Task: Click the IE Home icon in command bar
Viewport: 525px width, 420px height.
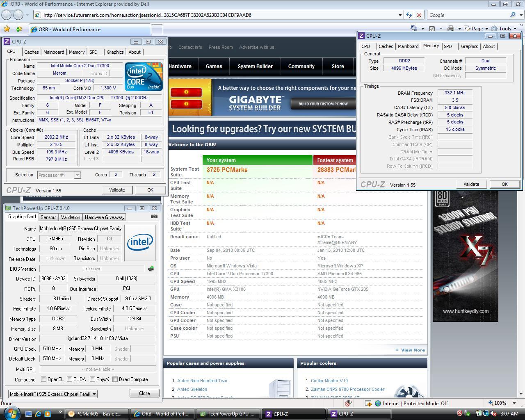Action: [414, 28]
